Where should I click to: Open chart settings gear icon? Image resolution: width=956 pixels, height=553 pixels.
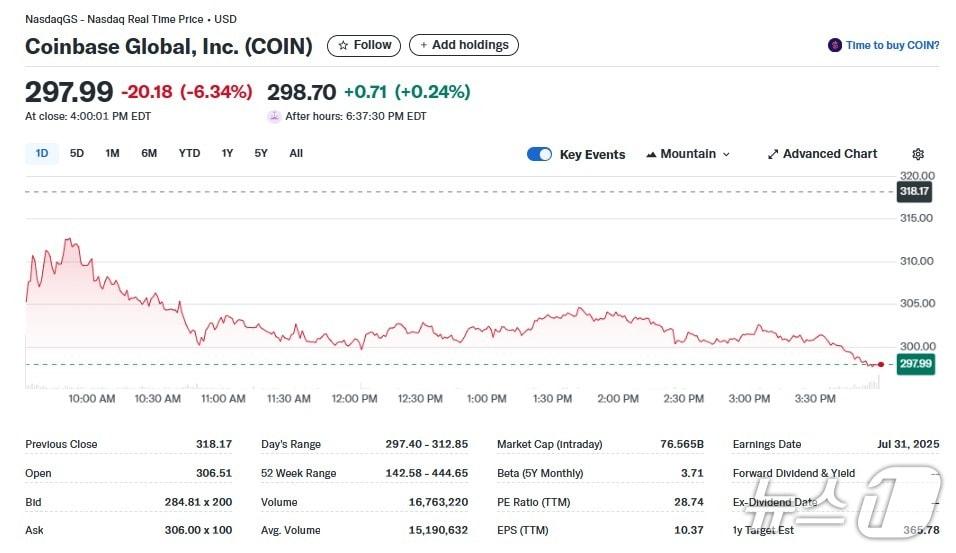tap(918, 154)
